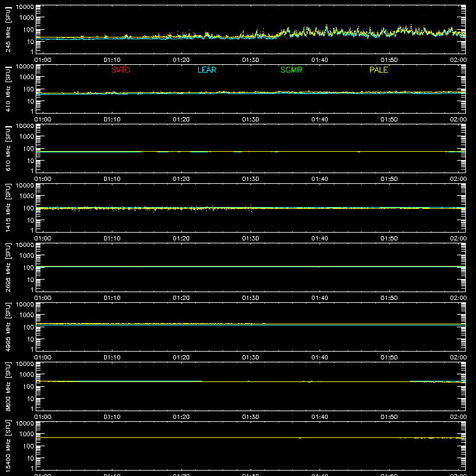Click the 100 y-axis value of the 2695 MHz plot

coord(29,268)
